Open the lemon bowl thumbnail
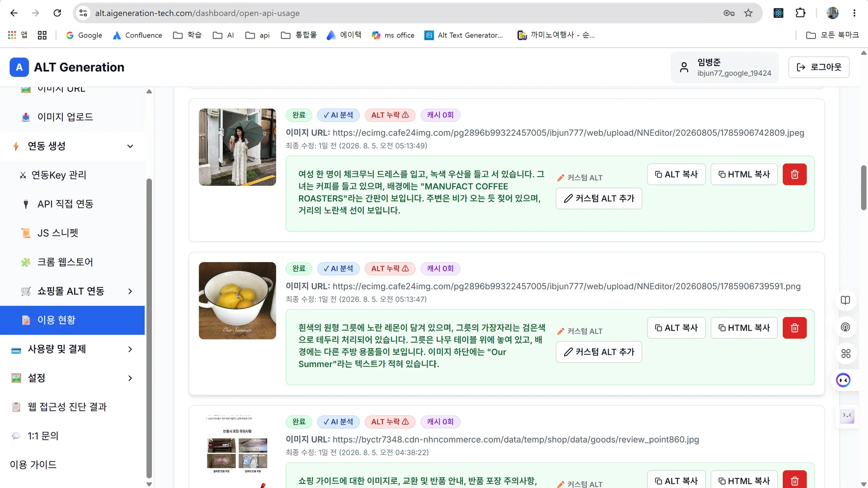Image resolution: width=868 pixels, height=488 pixels. 237,300
